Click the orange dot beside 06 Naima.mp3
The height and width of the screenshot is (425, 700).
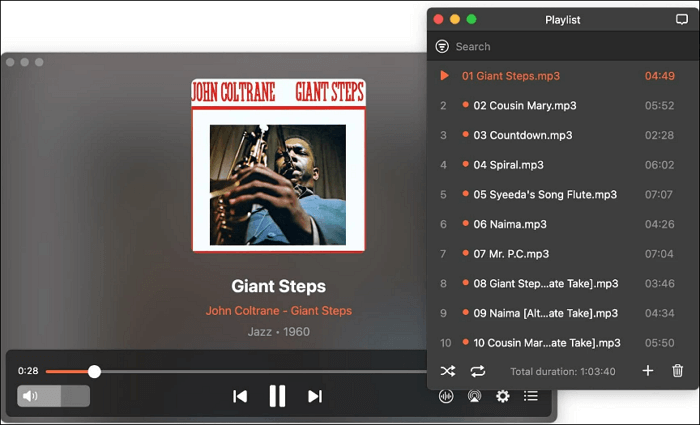click(465, 223)
